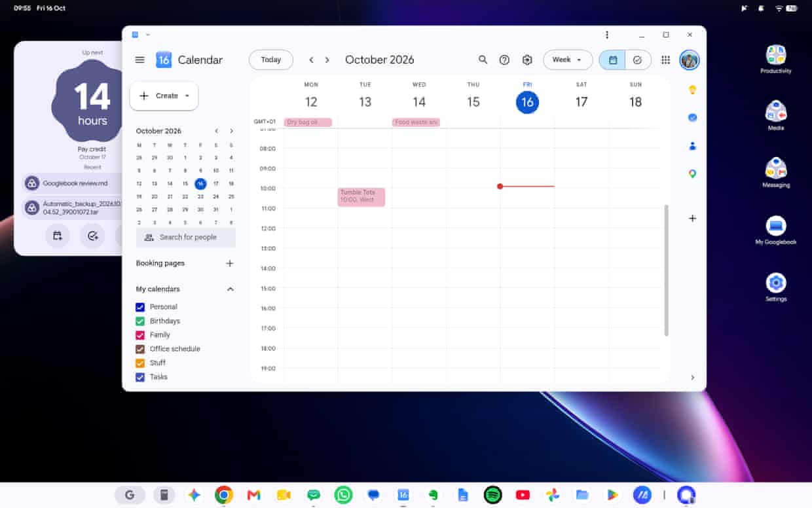Screen dimensions: 812x508
Task: Toggle the Birthdays calendar checkbox
Action: coord(139,321)
